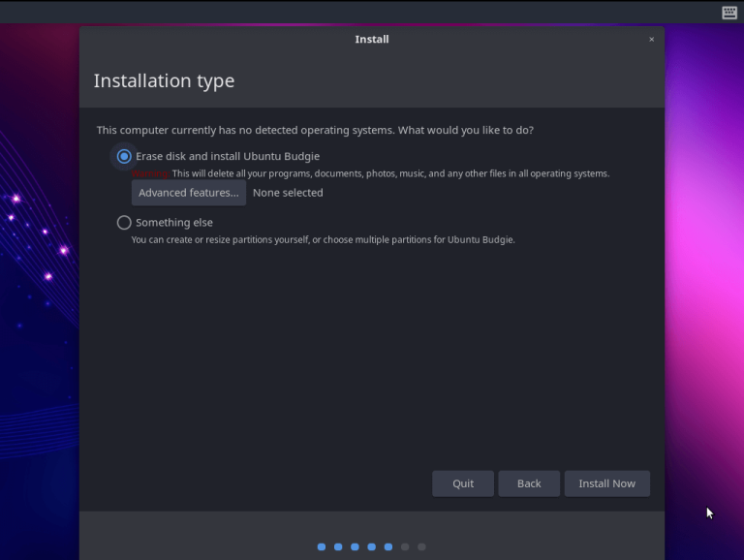Click the fifth blue progress dot
The height and width of the screenshot is (560, 744).
click(x=387, y=547)
